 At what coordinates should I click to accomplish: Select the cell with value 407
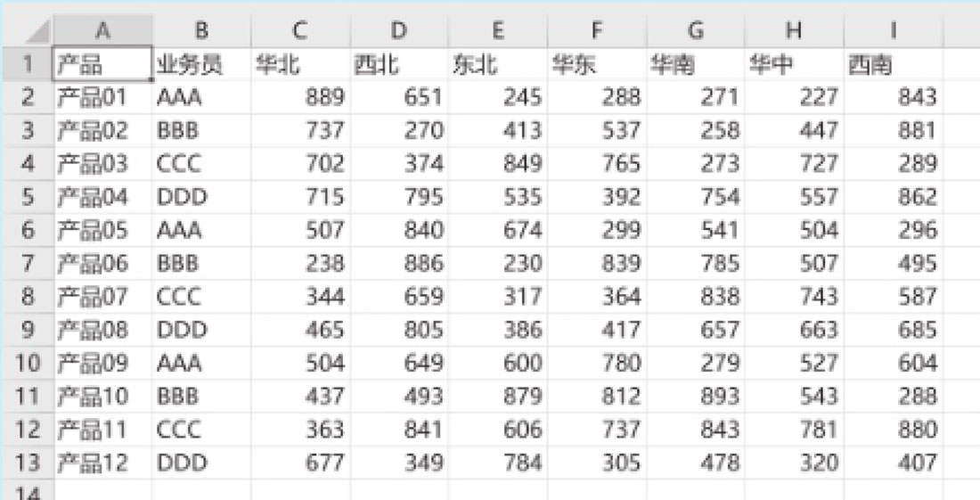click(893, 463)
